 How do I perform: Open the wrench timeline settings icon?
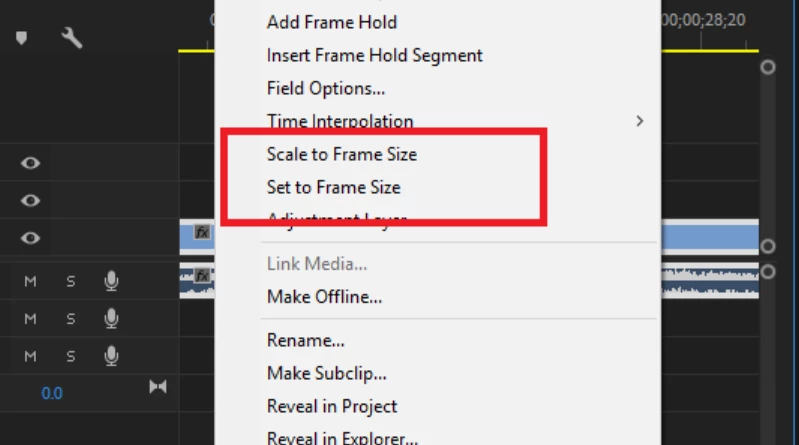pos(71,38)
